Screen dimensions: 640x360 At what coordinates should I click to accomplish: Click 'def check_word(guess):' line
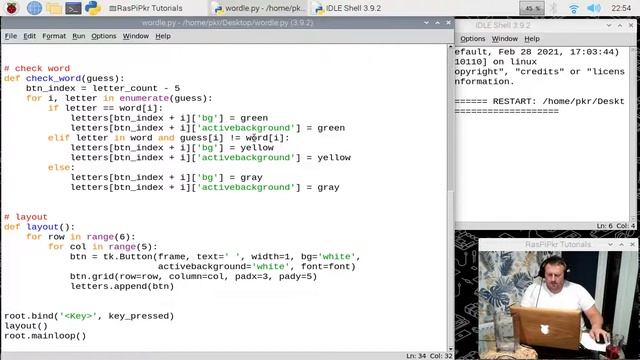64,78
